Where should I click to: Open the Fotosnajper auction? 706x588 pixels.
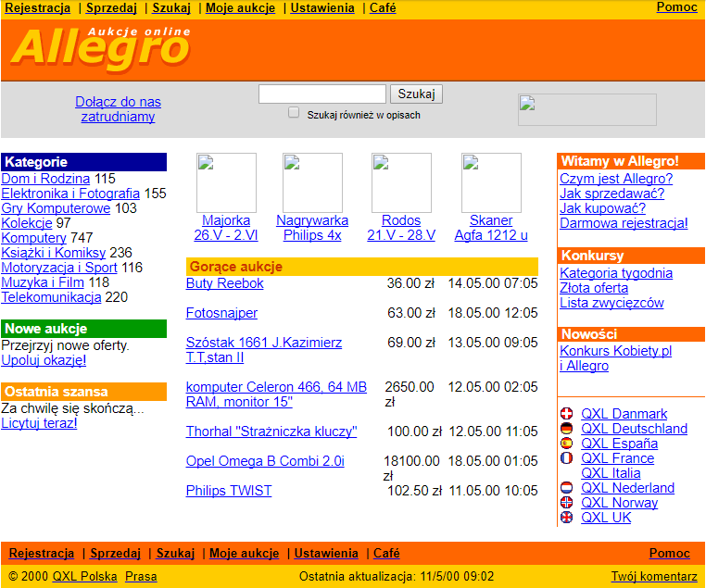tap(222, 313)
